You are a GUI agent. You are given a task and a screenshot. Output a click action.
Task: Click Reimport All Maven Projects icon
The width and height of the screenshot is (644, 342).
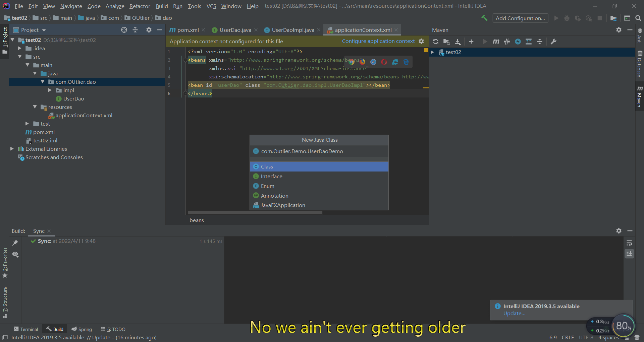pos(435,42)
